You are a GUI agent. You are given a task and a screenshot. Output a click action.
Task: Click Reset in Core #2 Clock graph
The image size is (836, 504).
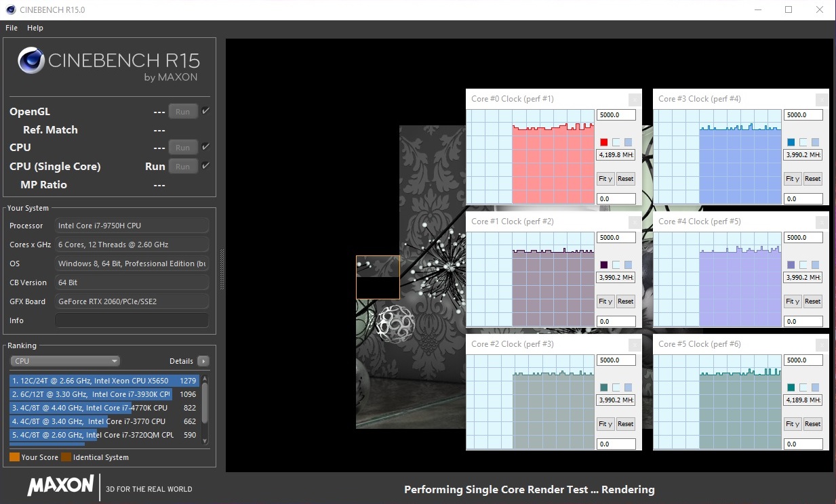[625, 424]
